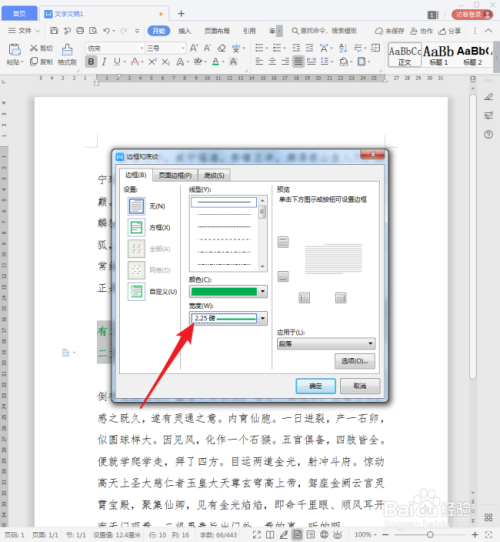This screenshot has width=500, height=542.
Task: Increase font size with the A+ icon
Action: (194, 48)
